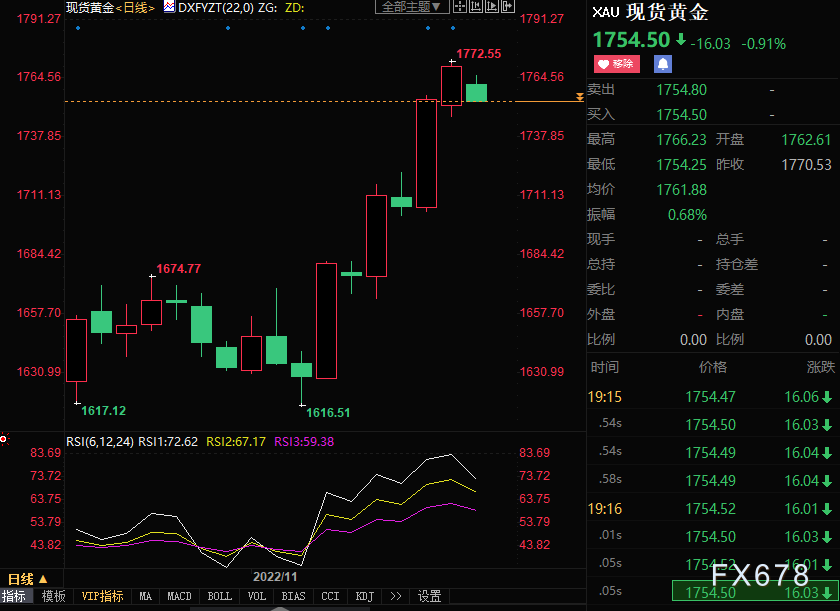Viewport: 840px width, 611px height.
Task: Click the 移除 favorite heart button
Action: 616,64
